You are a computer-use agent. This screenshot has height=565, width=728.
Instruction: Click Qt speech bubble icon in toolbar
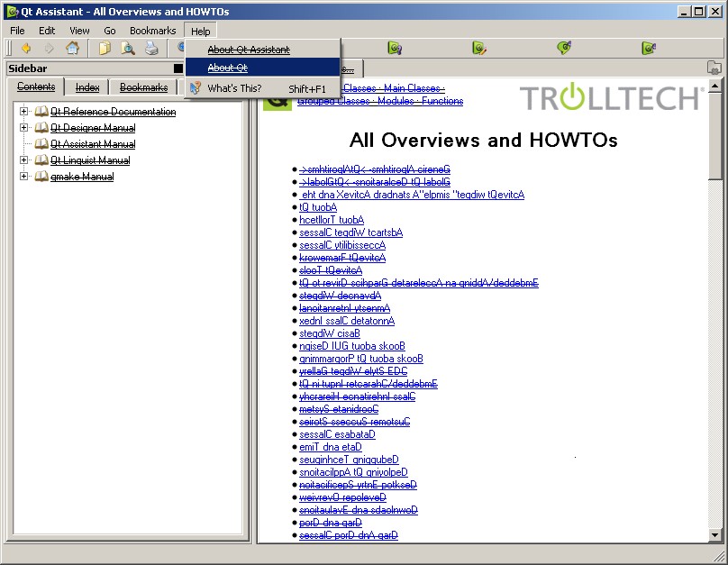pos(564,49)
